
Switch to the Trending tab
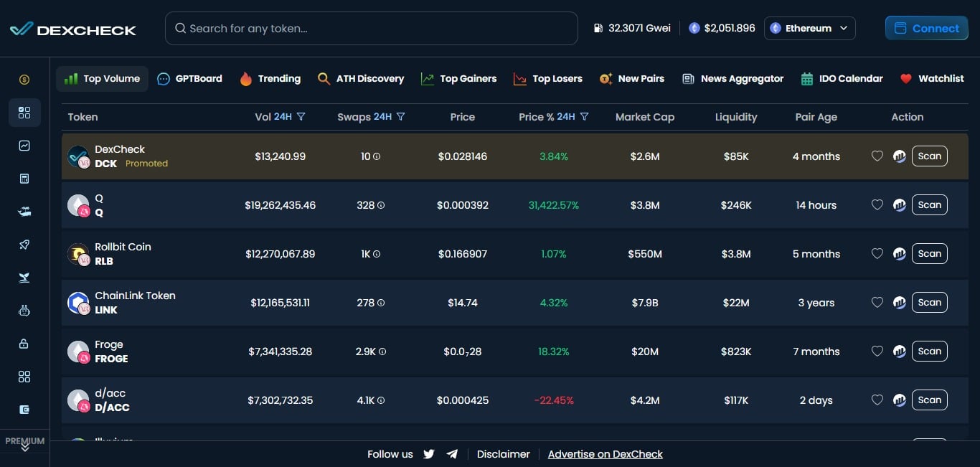pos(270,79)
